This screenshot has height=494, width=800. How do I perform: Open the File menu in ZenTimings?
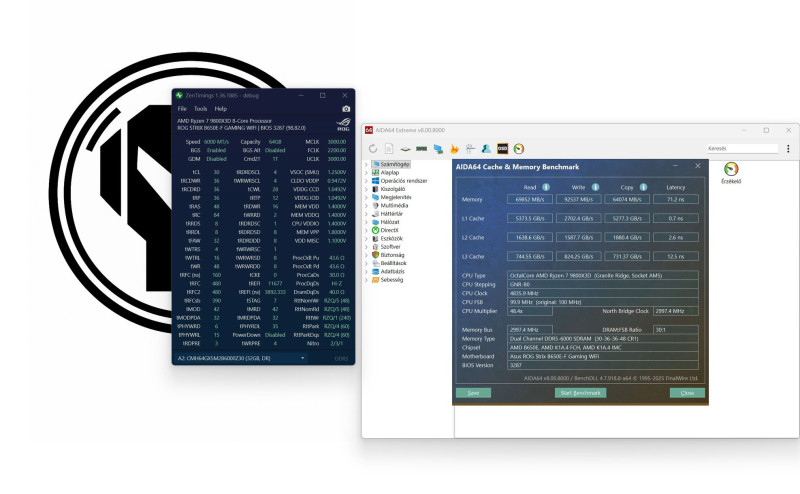point(182,109)
